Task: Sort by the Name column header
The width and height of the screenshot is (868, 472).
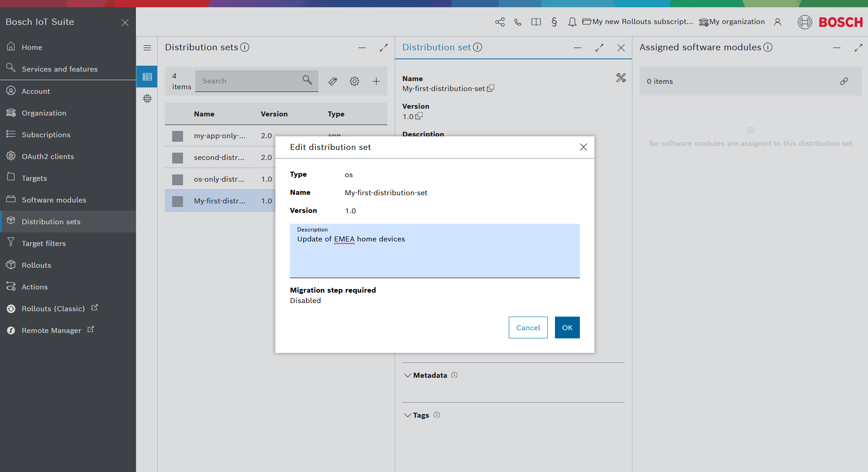Action: pos(204,114)
